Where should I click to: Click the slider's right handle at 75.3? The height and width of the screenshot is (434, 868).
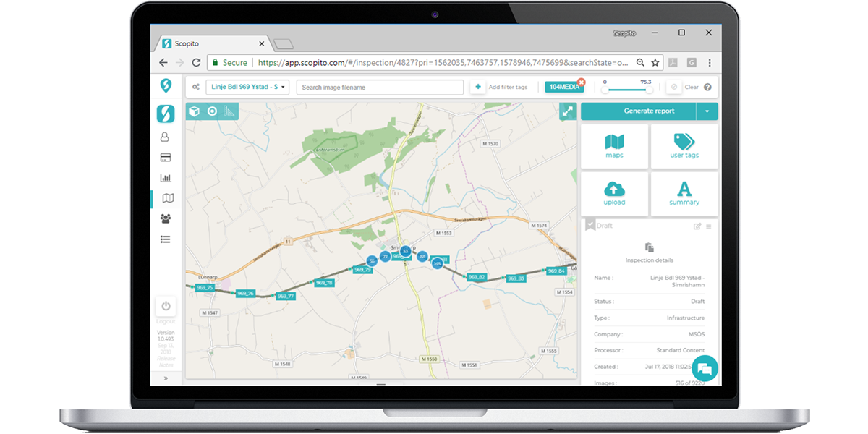[649, 90]
